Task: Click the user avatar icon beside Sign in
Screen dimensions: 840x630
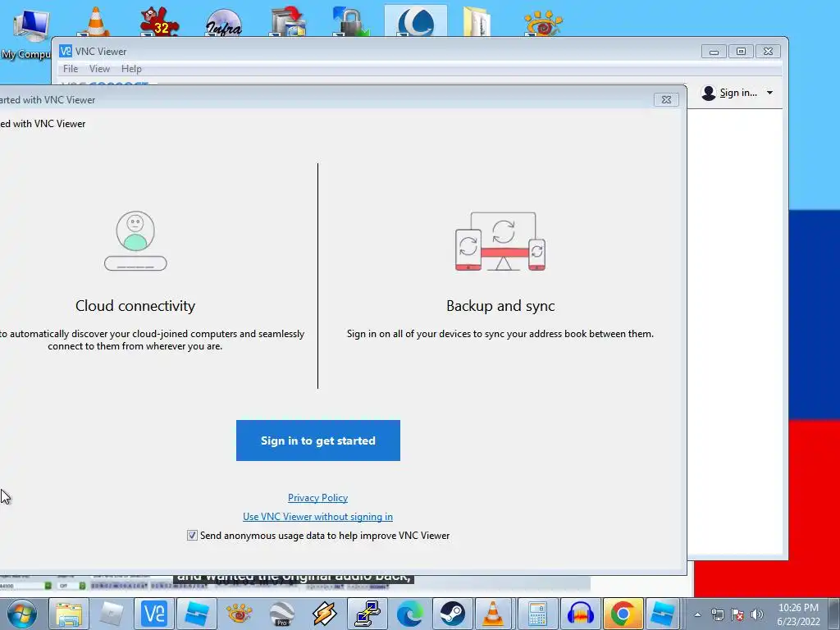Action: 708,93
